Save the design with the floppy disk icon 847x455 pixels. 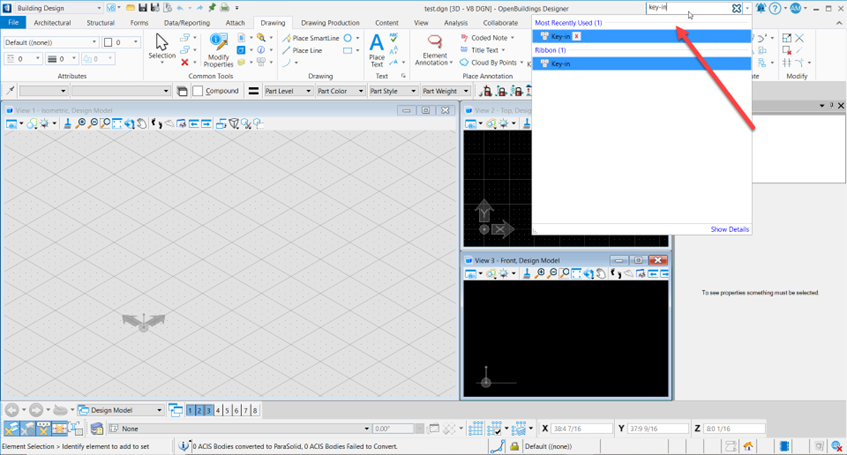143,8
